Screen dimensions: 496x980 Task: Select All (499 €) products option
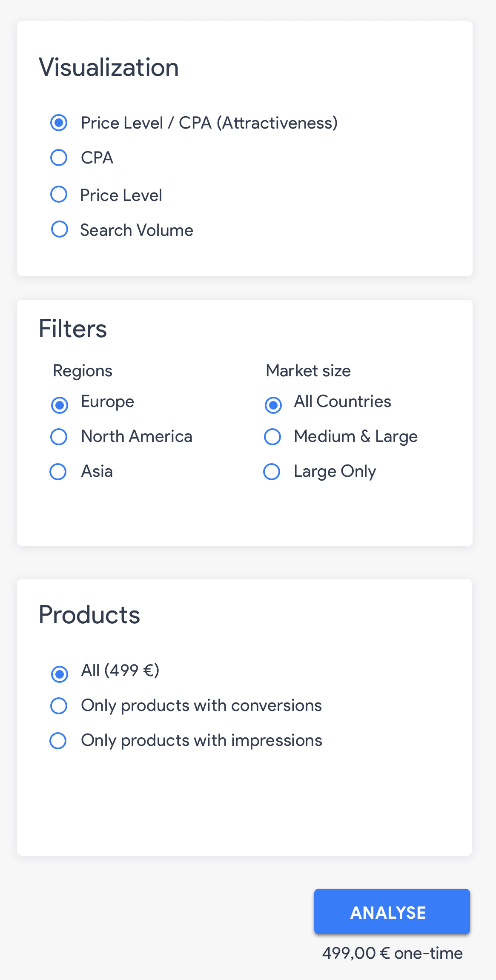pos(60,670)
